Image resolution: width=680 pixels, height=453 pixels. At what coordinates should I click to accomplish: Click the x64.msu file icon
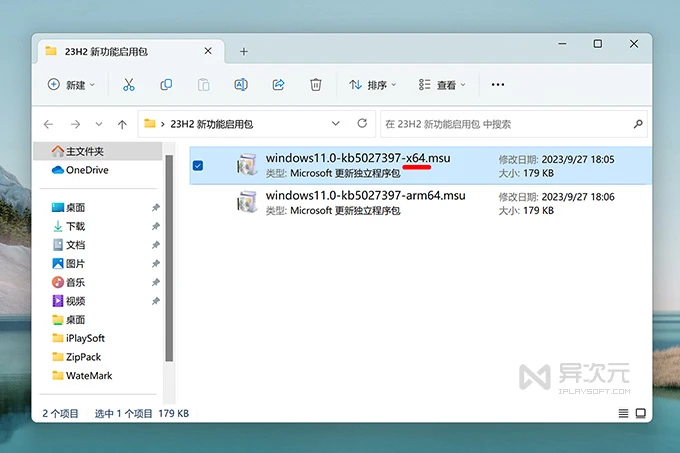(247, 165)
